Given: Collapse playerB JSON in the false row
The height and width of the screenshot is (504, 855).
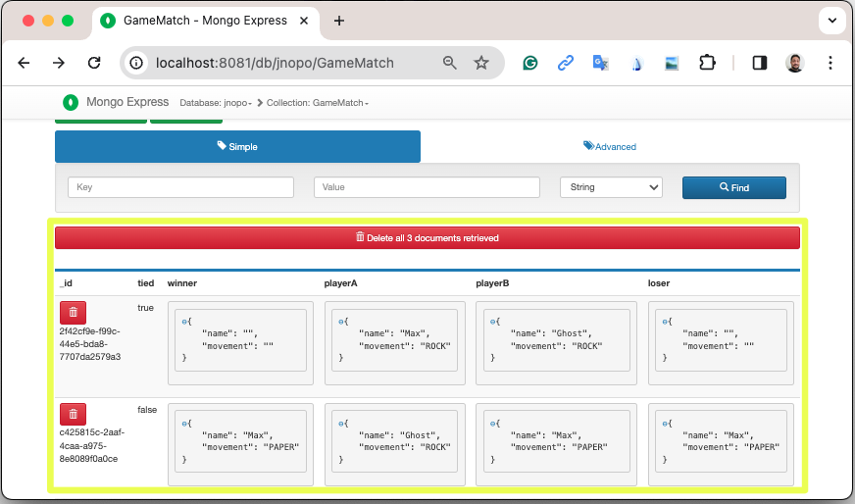Looking at the screenshot, I should tap(493, 424).
